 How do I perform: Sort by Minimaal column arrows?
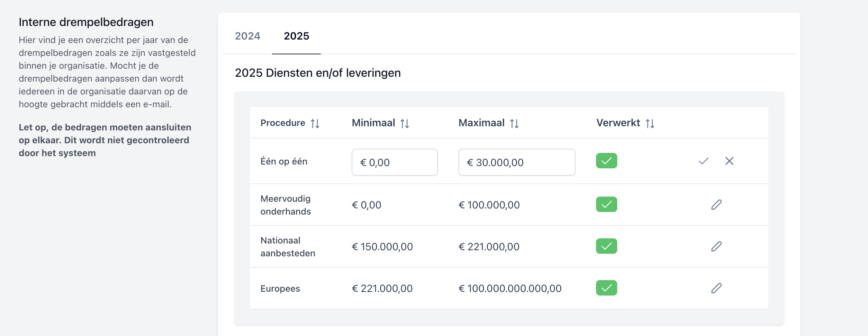405,124
